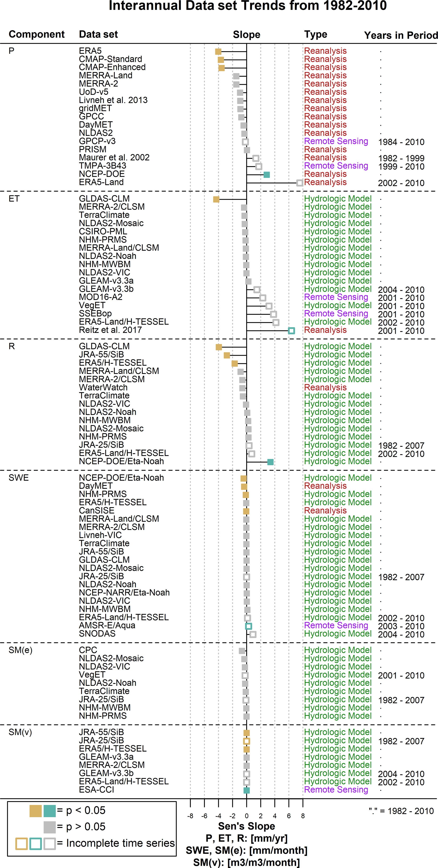Click the orange JRA-55/SiB marker in R section
The image size is (438, 868).
227,355
